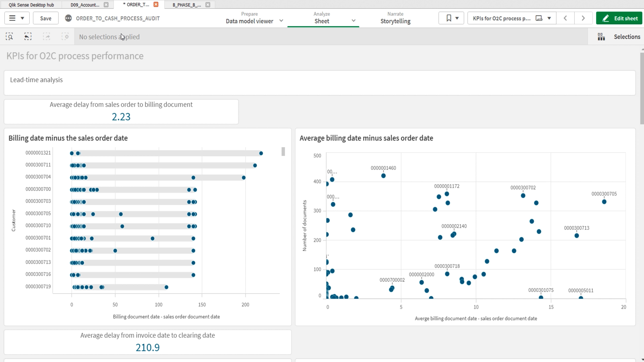Viewport: 644px width, 362px height.
Task: Clear all selections with the clear icon
Action: point(65,37)
